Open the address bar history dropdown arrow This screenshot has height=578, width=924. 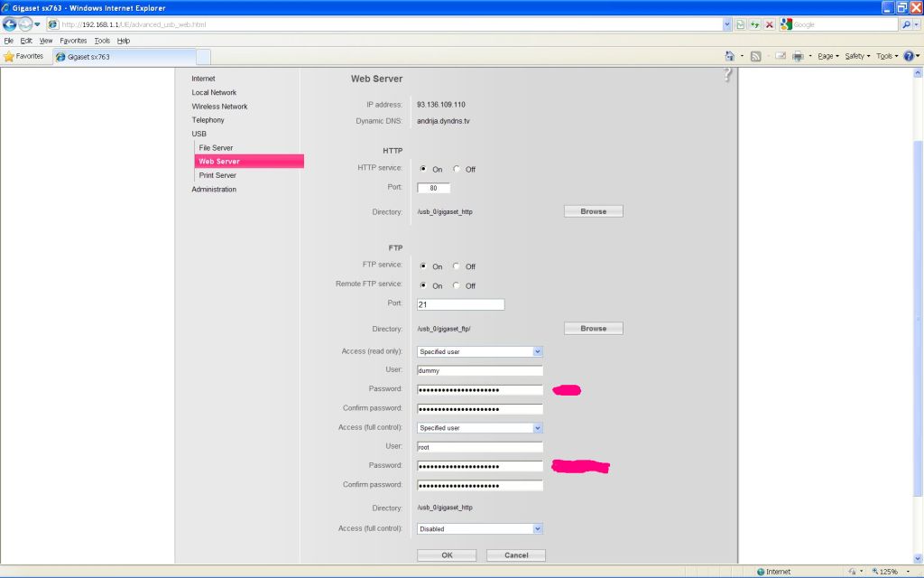(x=726, y=24)
